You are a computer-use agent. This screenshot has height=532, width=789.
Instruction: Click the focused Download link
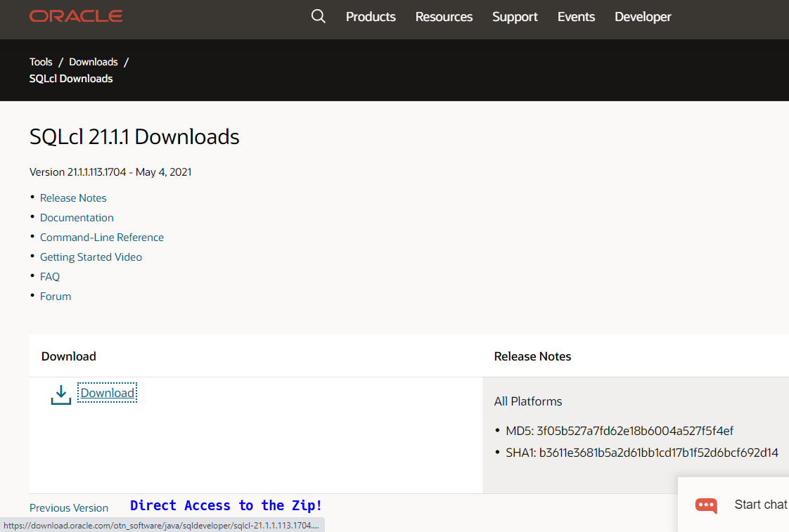pyautogui.click(x=107, y=393)
